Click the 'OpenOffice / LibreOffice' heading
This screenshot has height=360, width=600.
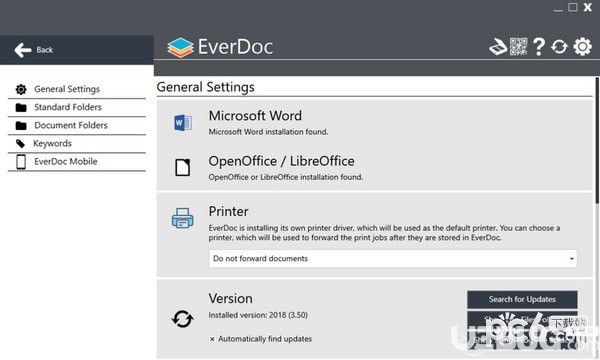281,161
